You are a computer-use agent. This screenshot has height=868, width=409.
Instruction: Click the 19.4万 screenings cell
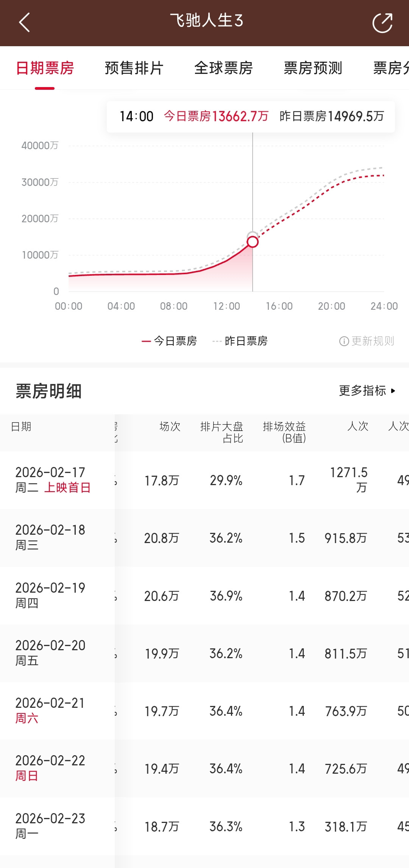(162, 769)
